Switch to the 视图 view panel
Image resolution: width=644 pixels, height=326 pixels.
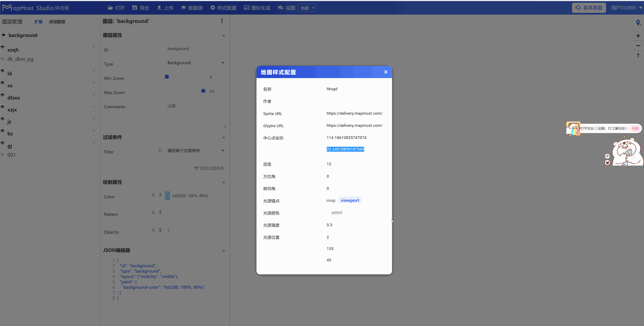click(x=286, y=8)
